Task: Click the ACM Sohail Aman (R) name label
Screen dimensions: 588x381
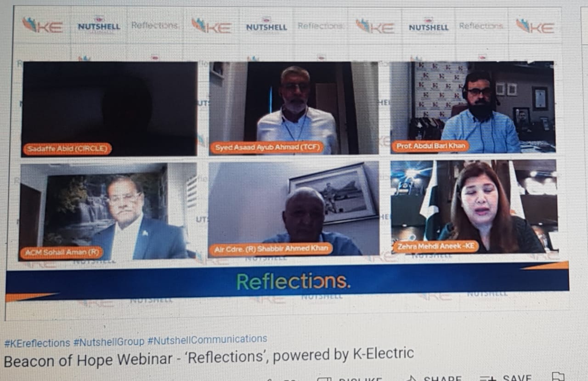Action: click(x=62, y=253)
